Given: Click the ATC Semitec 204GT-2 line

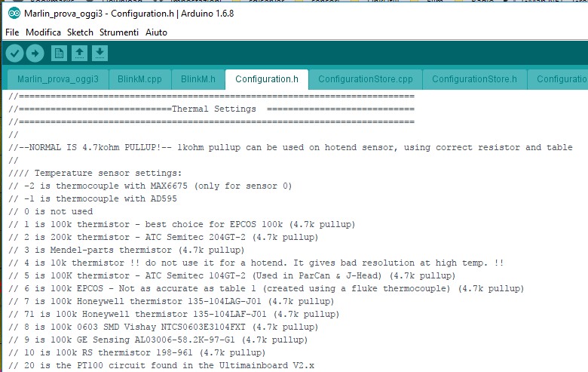Looking at the screenshot, I should tap(163, 237).
